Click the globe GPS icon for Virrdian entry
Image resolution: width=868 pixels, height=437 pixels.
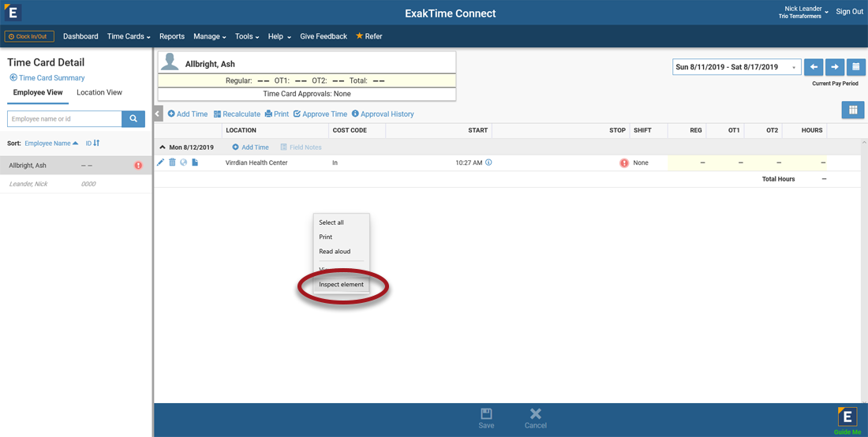(x=183, y=162)
